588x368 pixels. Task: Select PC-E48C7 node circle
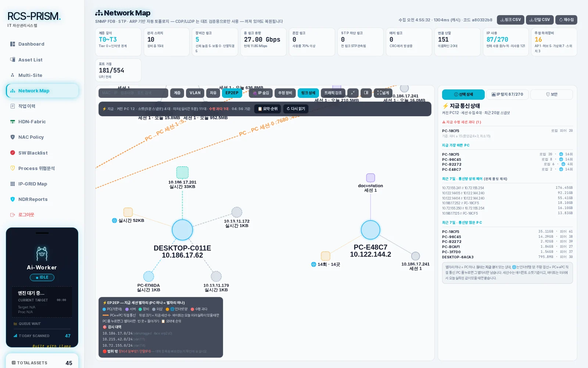point(370,230)
